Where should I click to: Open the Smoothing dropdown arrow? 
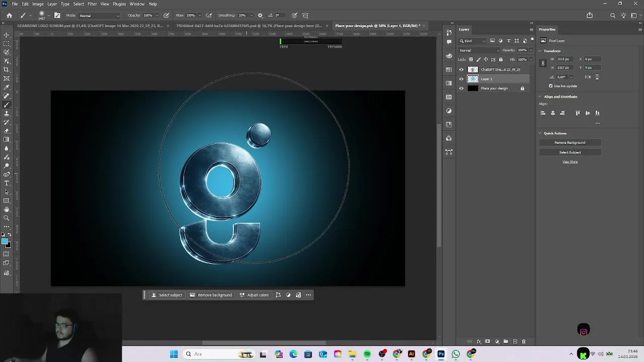251,16
